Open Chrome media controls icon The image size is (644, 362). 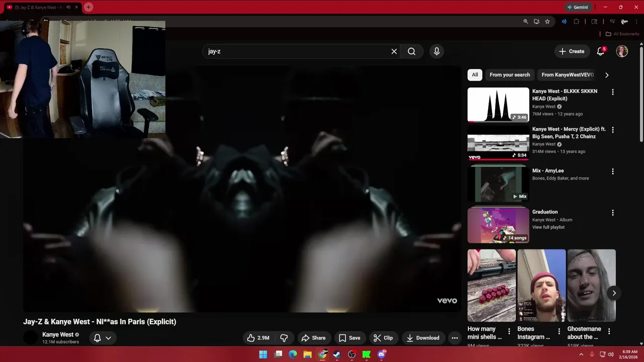[613, 22]
